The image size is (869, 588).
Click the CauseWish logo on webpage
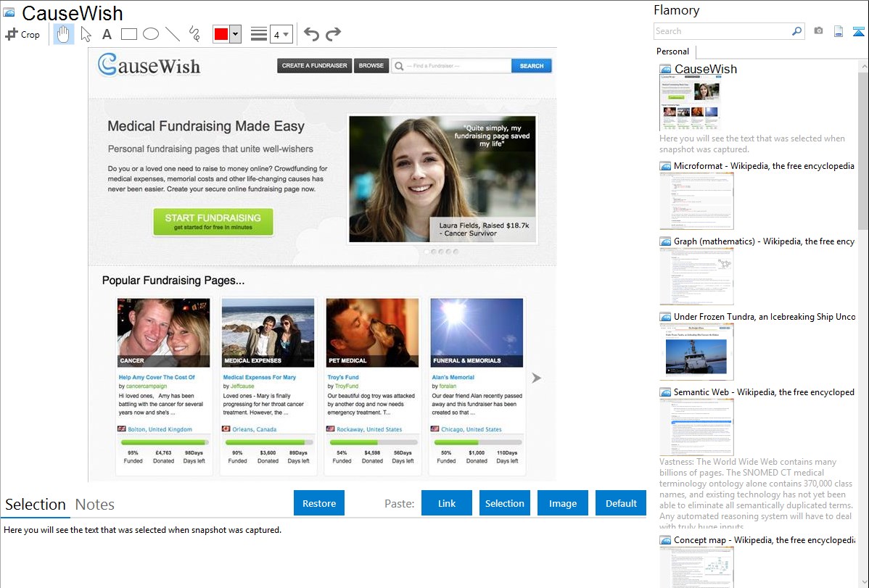[x=149, y=65]
